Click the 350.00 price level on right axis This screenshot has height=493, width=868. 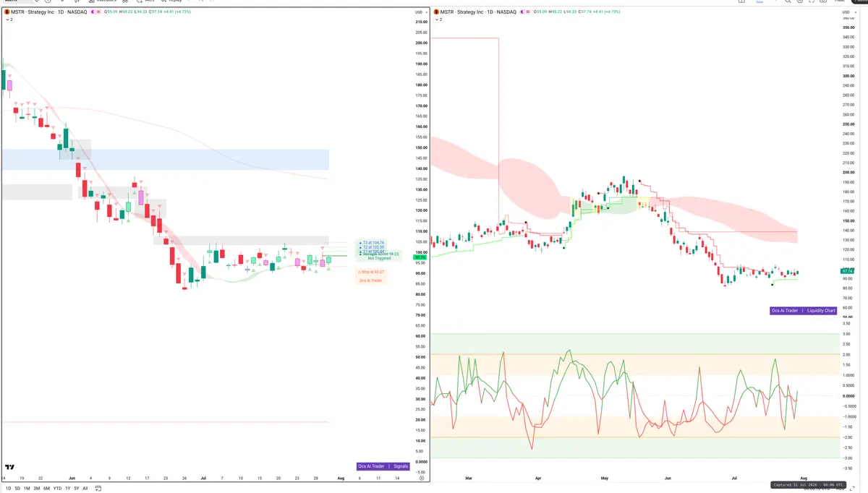click(848, 27)
